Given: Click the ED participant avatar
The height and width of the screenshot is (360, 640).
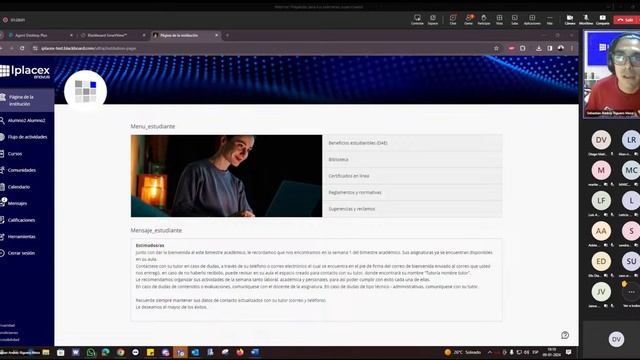Looking at the screenshot, I should [601, 261].
